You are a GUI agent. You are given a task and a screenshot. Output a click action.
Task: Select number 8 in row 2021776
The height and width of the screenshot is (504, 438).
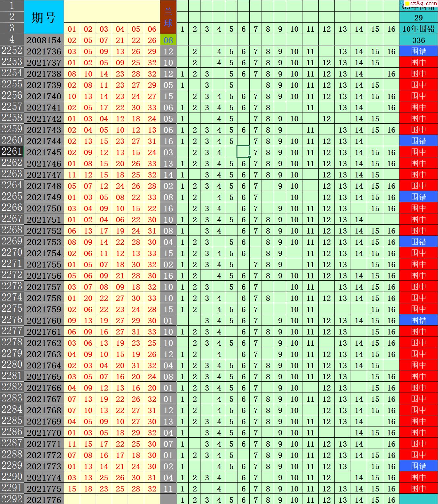point(268,499)
